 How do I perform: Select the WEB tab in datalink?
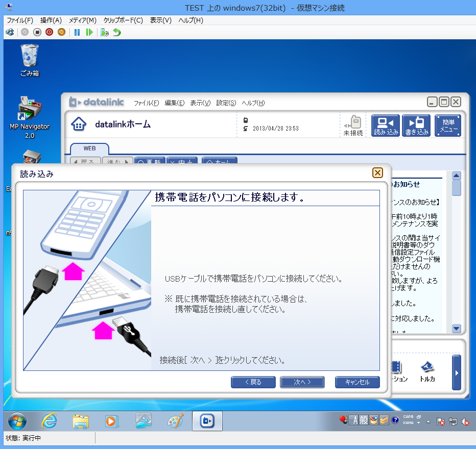[89, 148]
